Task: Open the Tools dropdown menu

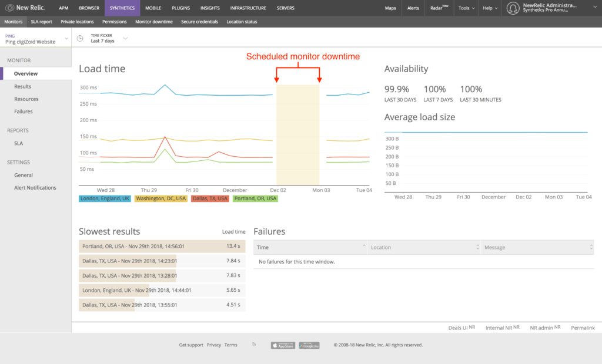Action: tap(466, 8)
